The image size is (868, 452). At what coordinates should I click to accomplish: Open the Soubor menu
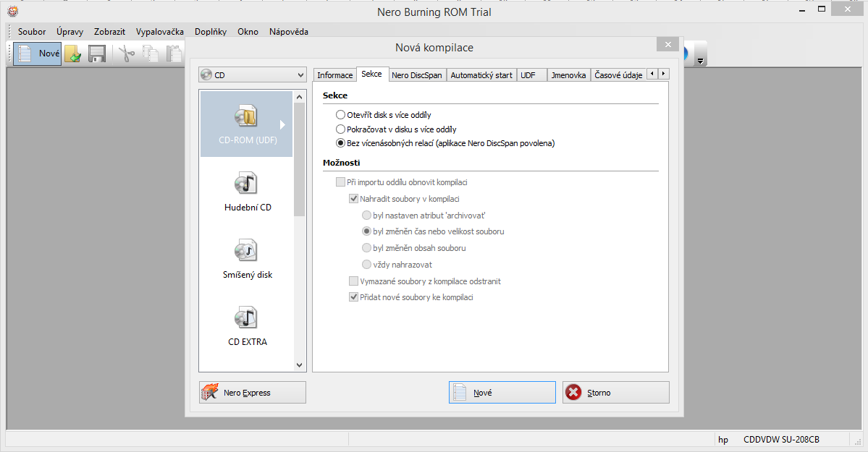point(32,32)
